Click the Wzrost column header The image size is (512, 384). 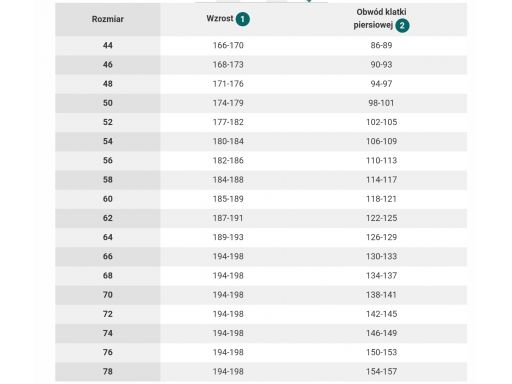[x=220, y=18]
